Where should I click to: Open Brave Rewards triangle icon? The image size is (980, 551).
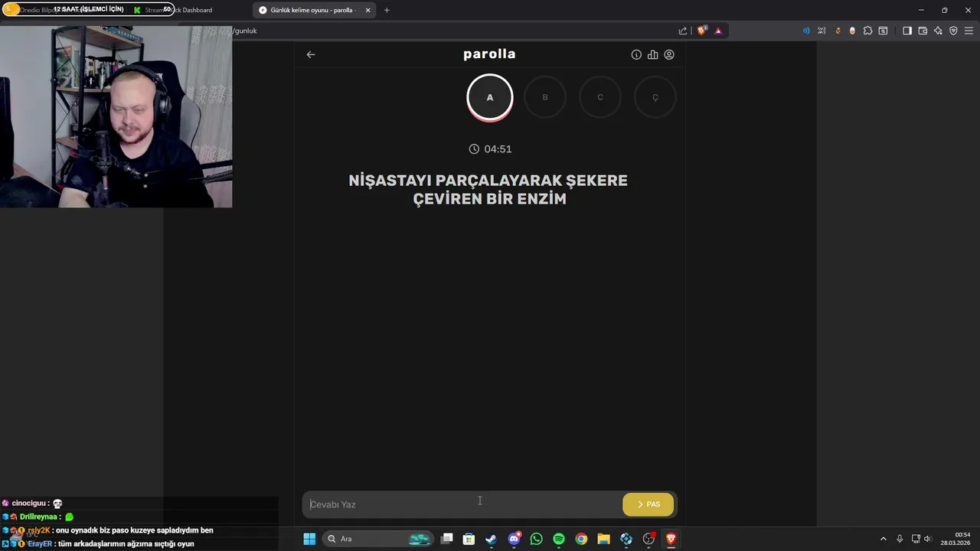click(718, 31)
